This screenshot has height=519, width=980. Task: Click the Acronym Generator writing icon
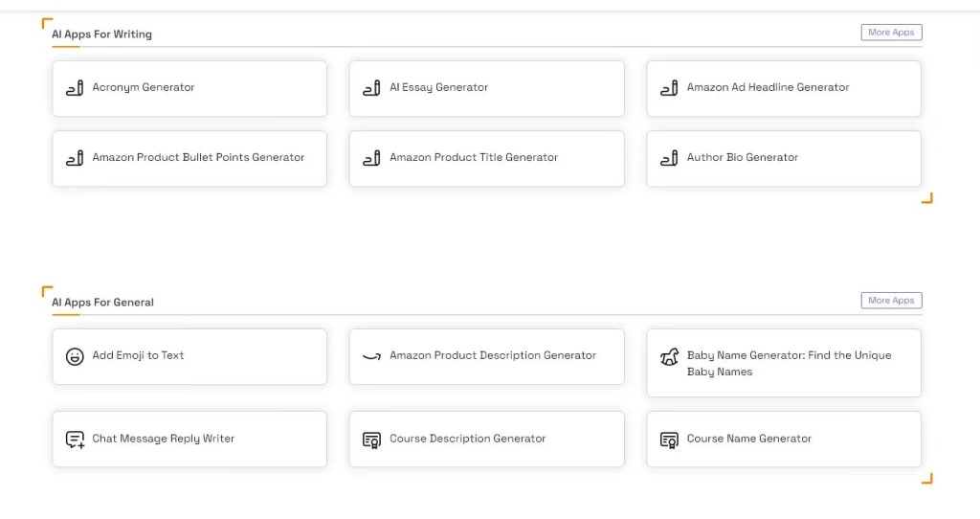tap(75, 88)
